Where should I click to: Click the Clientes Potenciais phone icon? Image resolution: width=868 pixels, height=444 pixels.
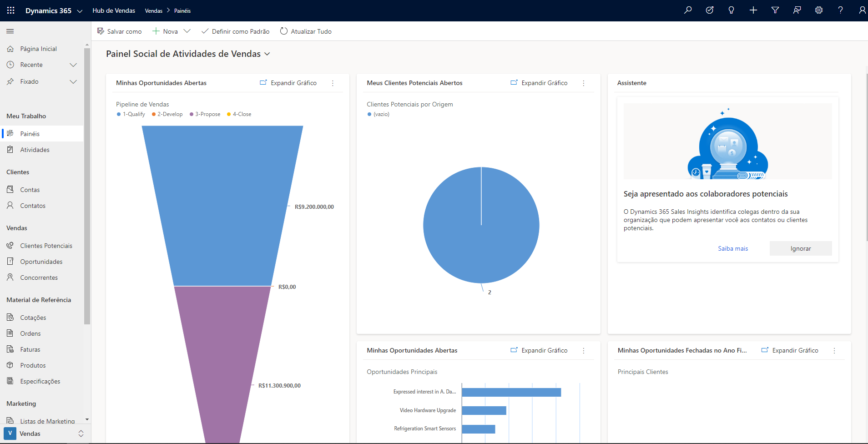point(10,245)
